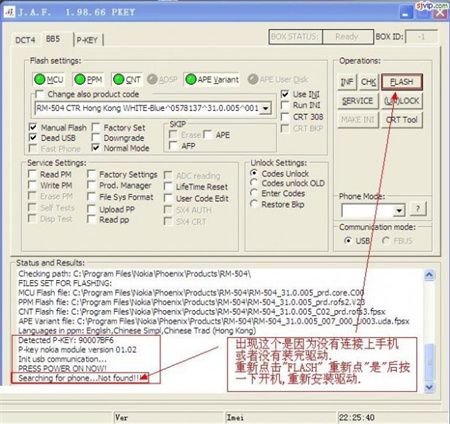Click the INF operation button
Viewport: 450px width, 424px height.
347,82
